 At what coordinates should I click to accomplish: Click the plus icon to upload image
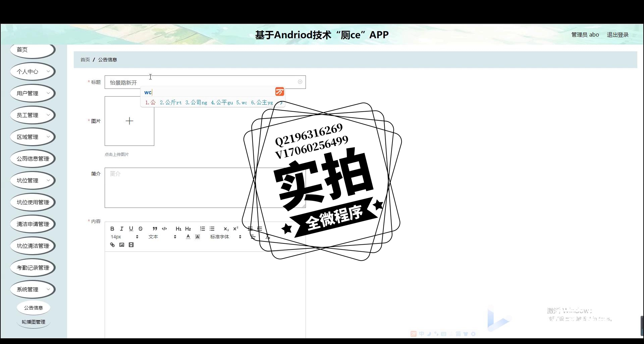pyautogui.click(x=129, y=121)
